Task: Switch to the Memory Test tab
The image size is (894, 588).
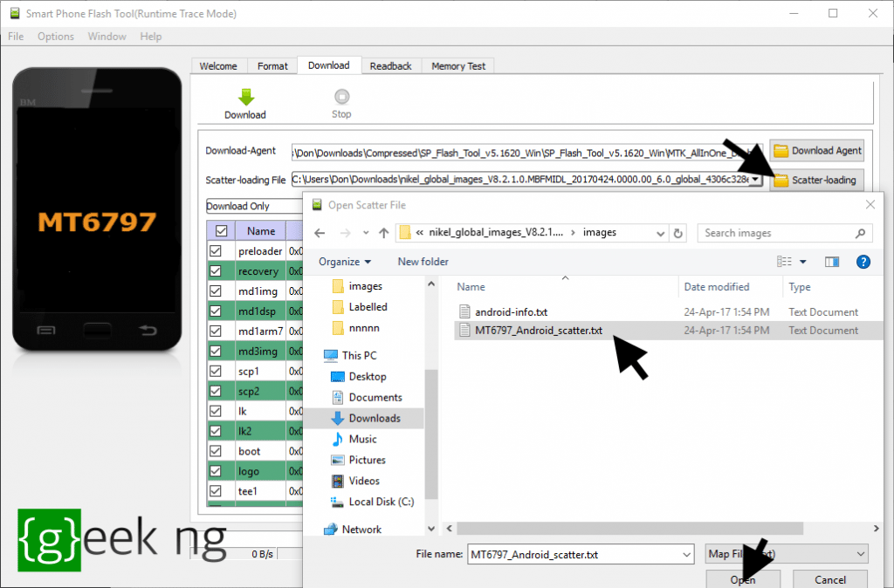Action: point(458,66)
